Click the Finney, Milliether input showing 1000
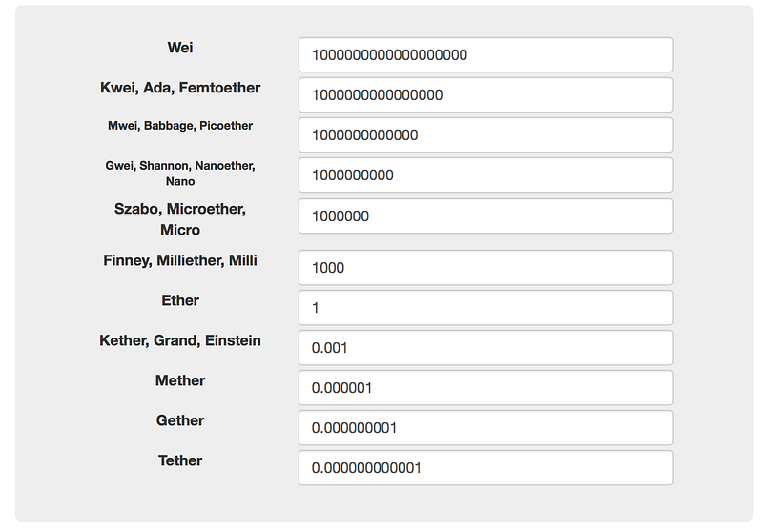The image size is (763, 532). [485, 268]
